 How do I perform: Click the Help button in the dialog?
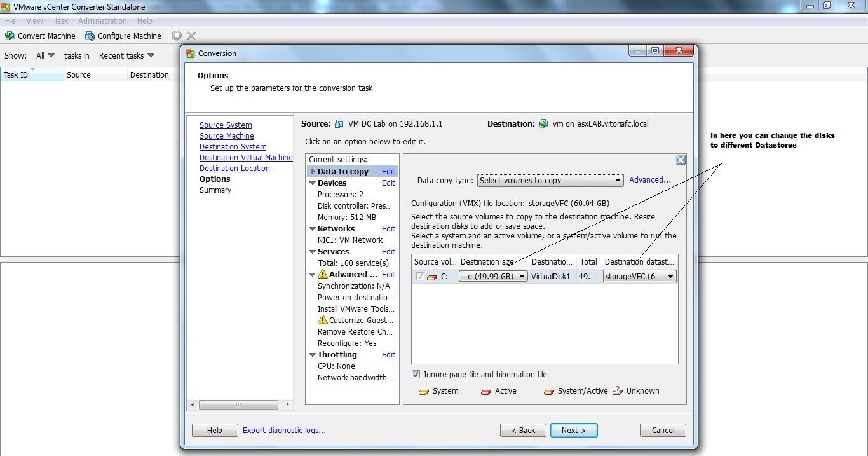tap(215, 431)
